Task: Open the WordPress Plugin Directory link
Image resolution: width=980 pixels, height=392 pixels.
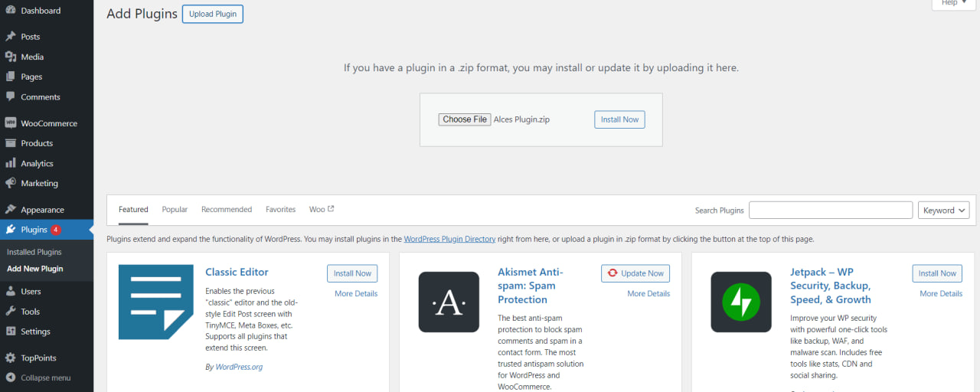Action: coord(449,239)
